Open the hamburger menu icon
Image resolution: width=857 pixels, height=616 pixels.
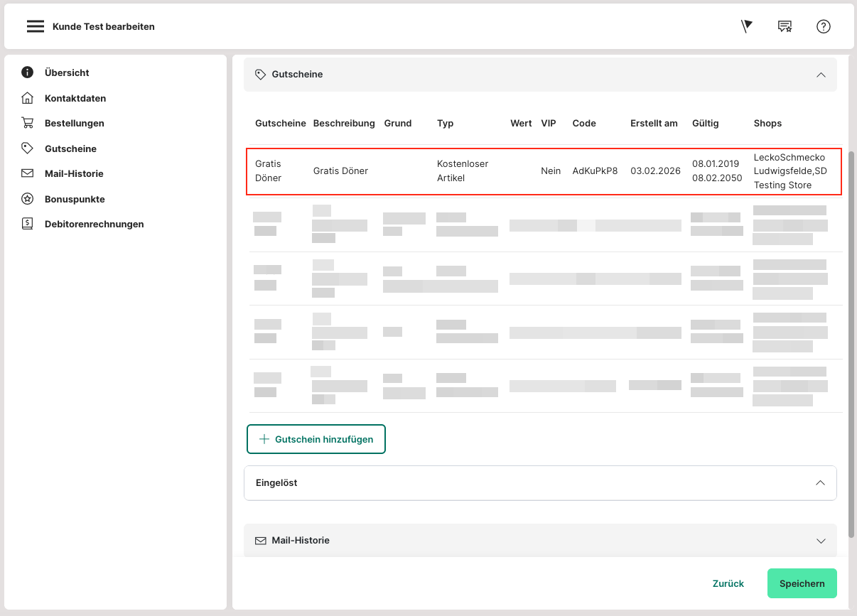36,27
